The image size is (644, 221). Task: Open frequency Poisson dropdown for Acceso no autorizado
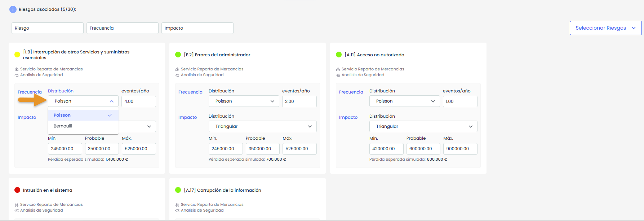coord(405,101)
